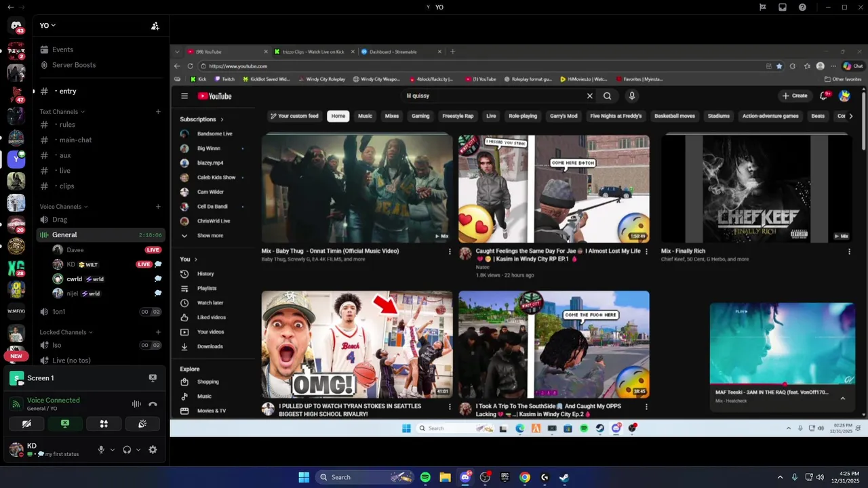This screenshot has height=488, width=868.
Task: Click the voice connection signal icon
Action: tap(16, 404)
